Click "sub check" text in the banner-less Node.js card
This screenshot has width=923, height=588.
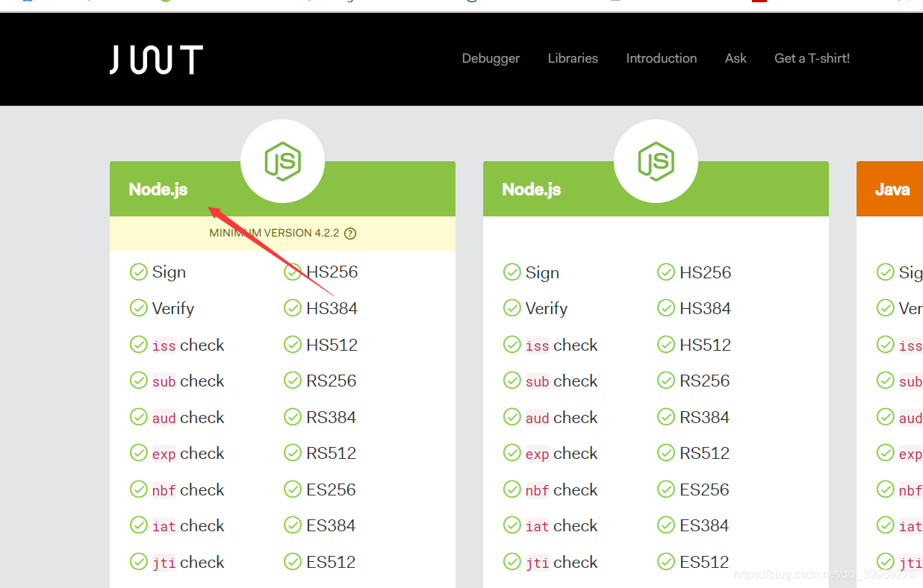pos(562,381)
